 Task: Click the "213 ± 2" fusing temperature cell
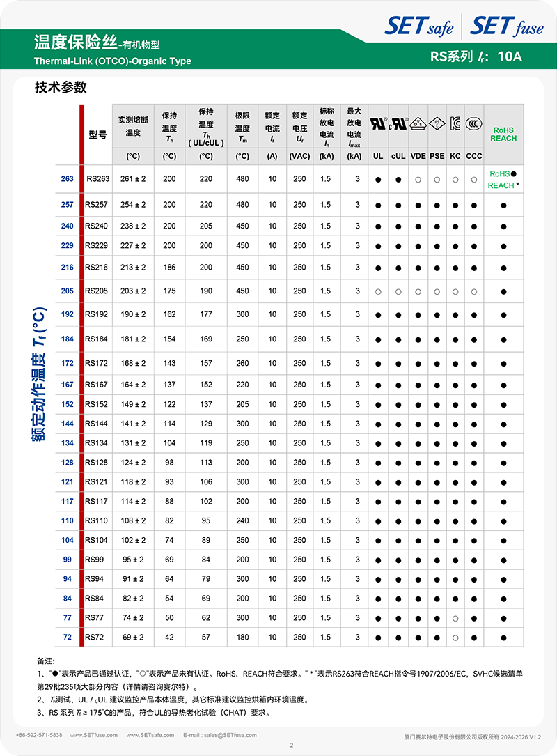(133, 268)
